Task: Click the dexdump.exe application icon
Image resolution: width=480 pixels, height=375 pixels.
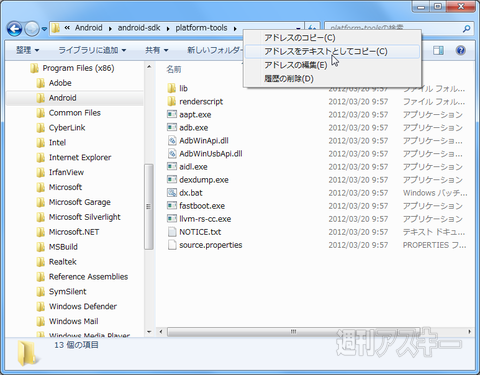Action: (172, 180)
